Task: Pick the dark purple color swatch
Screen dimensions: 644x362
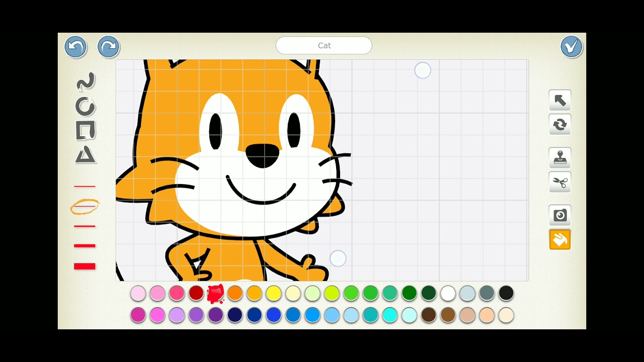Action: (x=215, y=315)
